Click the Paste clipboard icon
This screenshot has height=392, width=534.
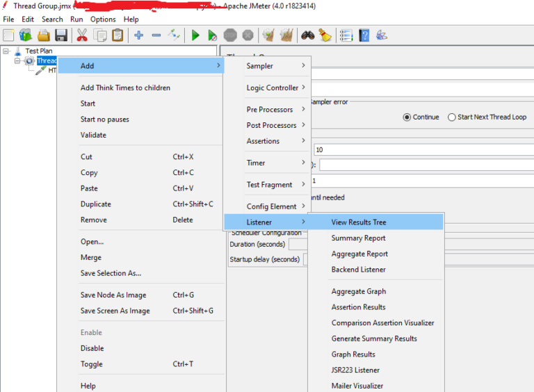[118, 35]
